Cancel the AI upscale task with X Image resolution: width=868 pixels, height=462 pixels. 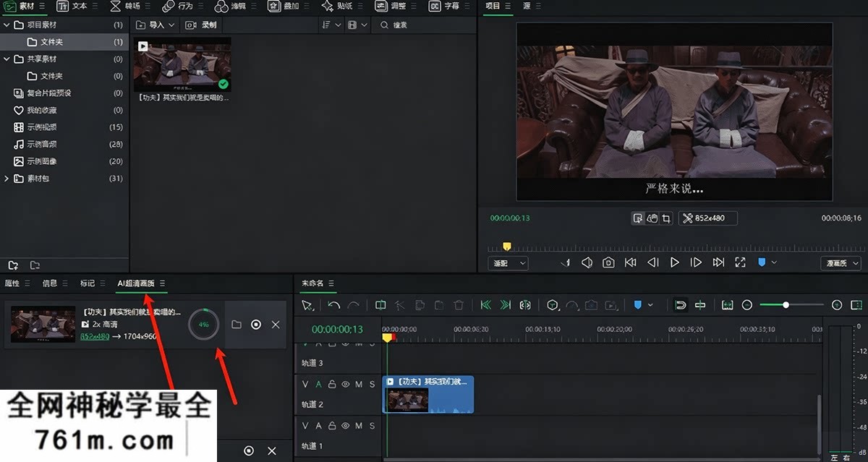(276, 325)
